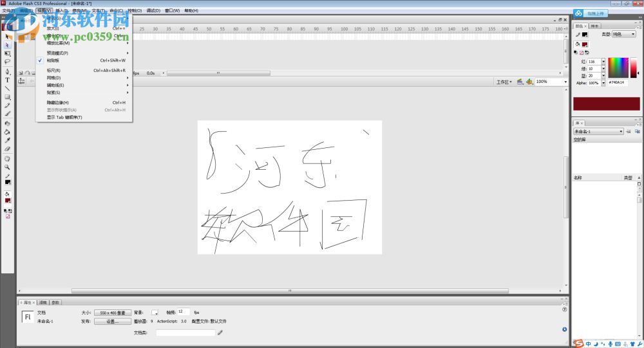The image size is (644, 348).
Task: Toggle 隐藏边缘(H) in View menu
Action: [x=84, y=102]
